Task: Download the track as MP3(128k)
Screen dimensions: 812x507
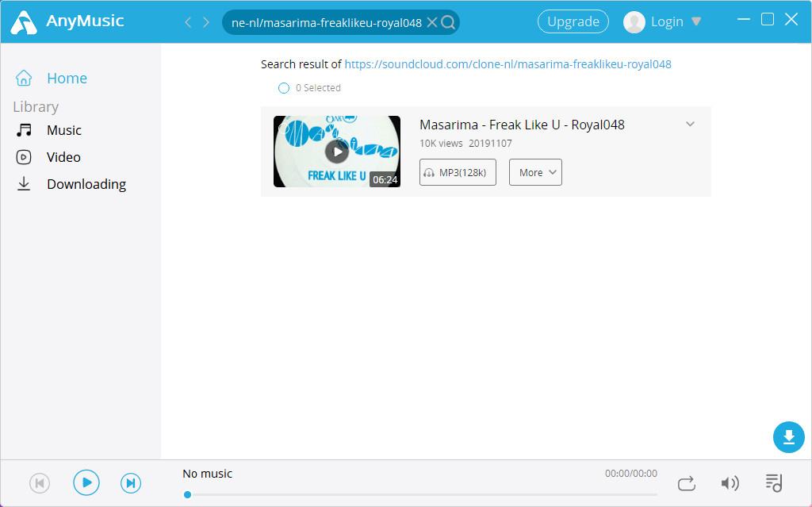Action: pos(458,172)
